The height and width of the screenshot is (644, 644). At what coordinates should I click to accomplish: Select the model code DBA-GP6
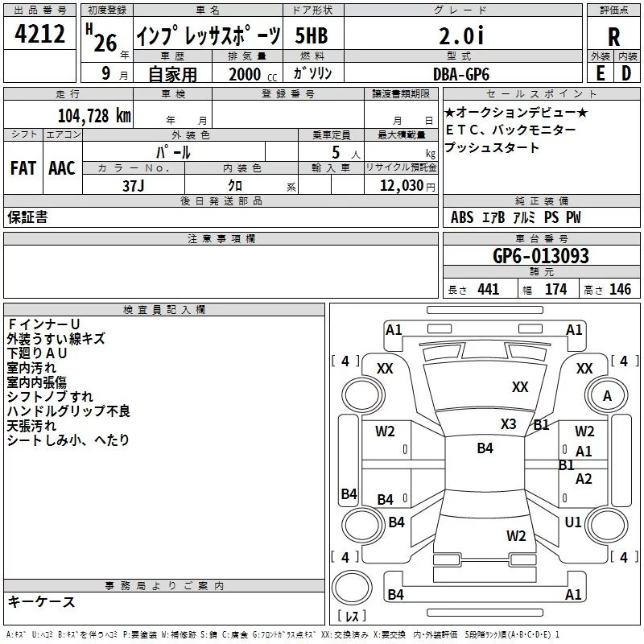pyautogui.click(x=461, y=74)
